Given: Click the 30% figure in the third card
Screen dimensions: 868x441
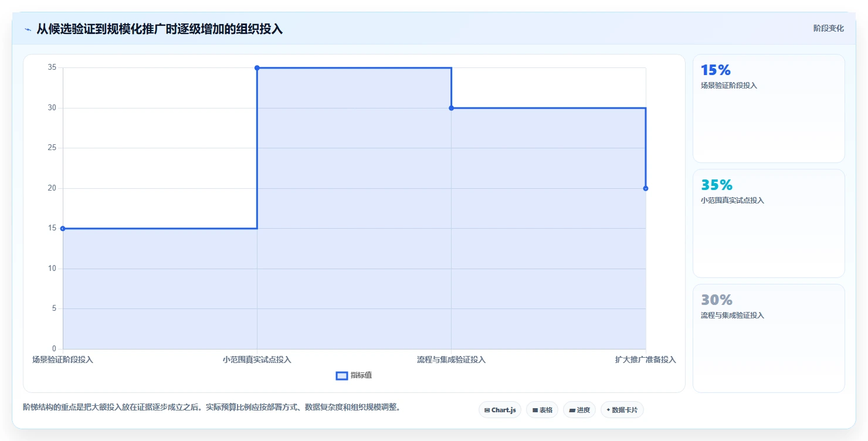Looking at the screenshot, I should point(717,300).
